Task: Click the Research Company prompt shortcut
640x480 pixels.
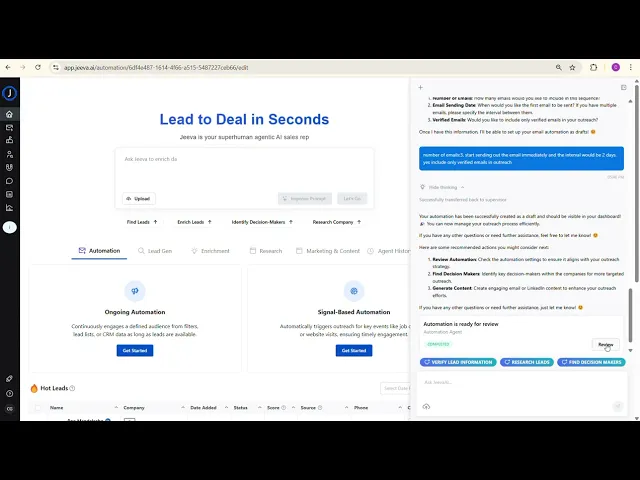Action: tap(337, 222)
